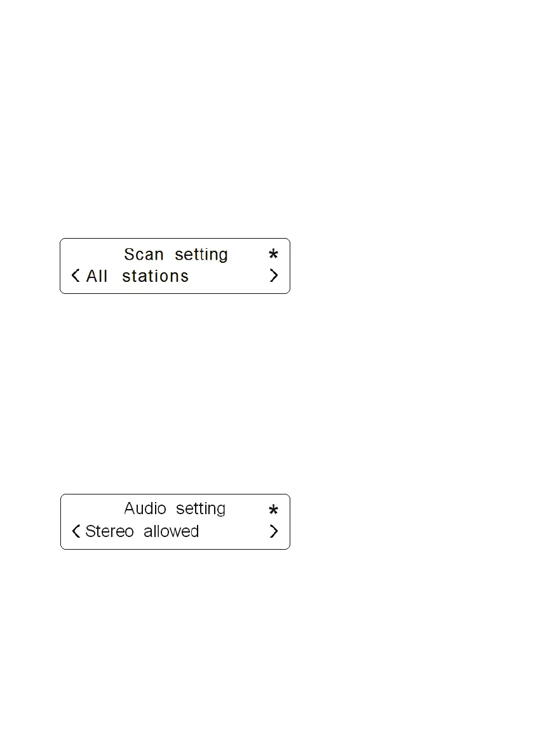Screen dimensions: 533x756
Task: Click the left chevron beside All stations
Action: [75, 275]
